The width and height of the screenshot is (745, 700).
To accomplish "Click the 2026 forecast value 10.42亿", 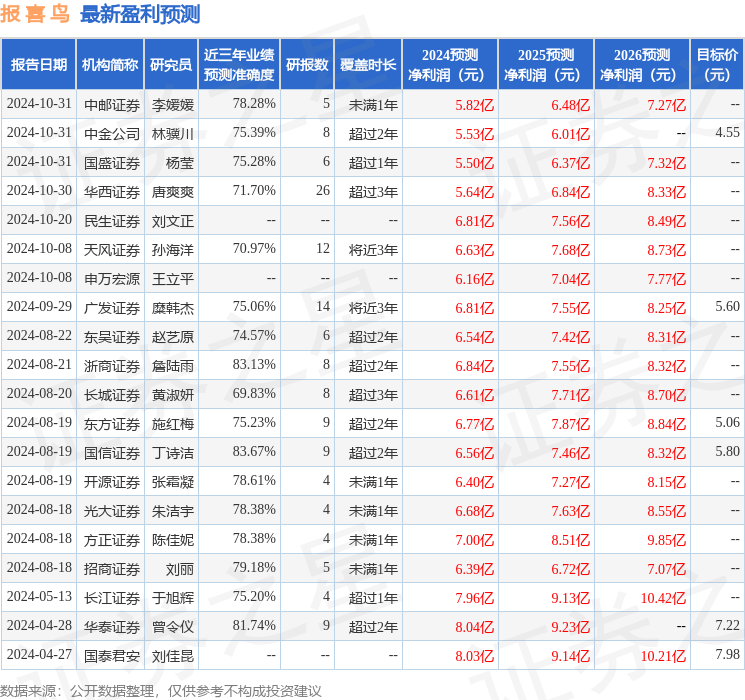I will tap(663, 597).
